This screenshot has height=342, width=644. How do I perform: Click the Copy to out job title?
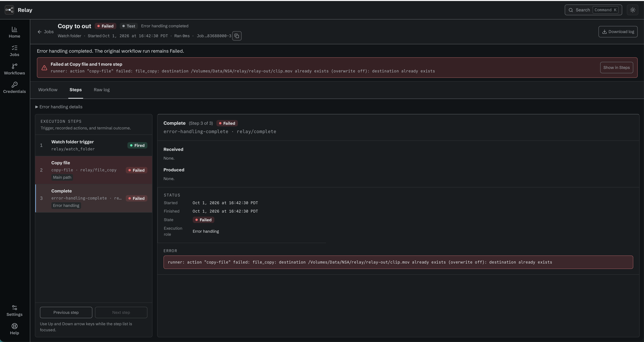pyautogui.click(x=74, y=26)
